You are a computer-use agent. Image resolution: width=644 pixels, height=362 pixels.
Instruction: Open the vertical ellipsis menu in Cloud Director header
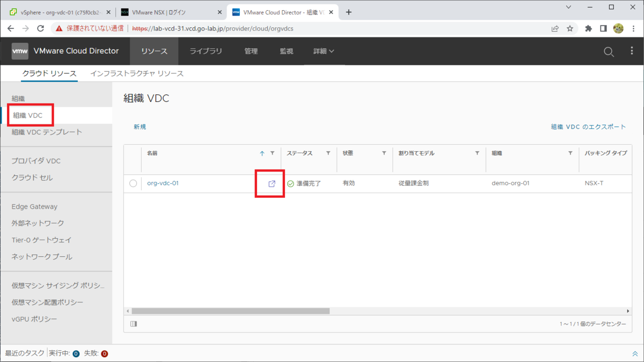632,51
